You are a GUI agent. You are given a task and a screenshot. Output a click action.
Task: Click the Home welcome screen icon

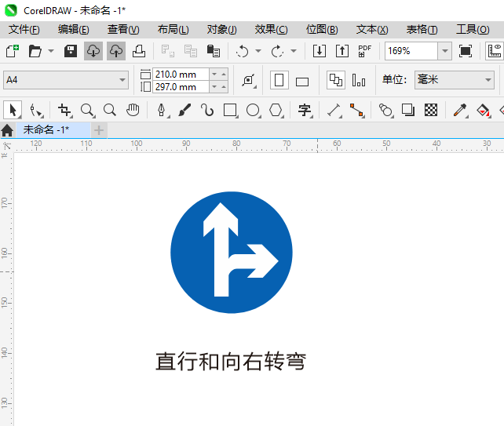7,130
